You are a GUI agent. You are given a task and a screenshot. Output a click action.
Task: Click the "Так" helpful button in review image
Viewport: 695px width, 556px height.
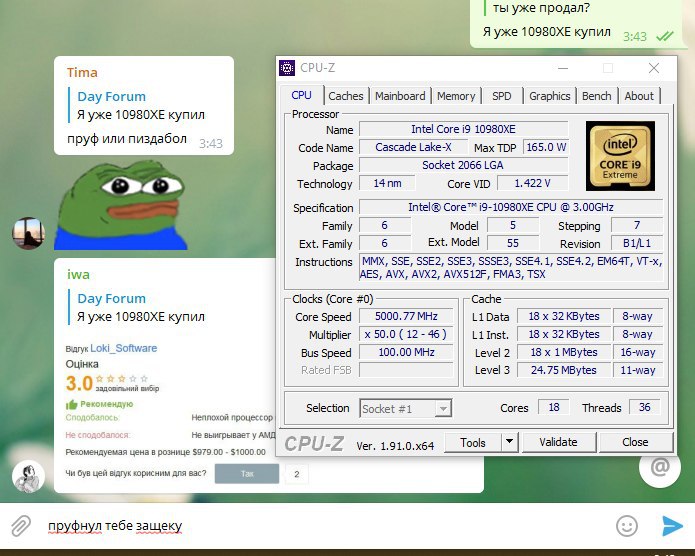247,474
